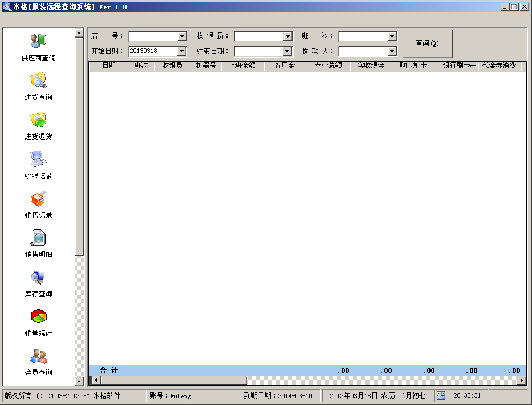Click the clock icon in status bar
532x405 pixels.
[x=441, y=395]
